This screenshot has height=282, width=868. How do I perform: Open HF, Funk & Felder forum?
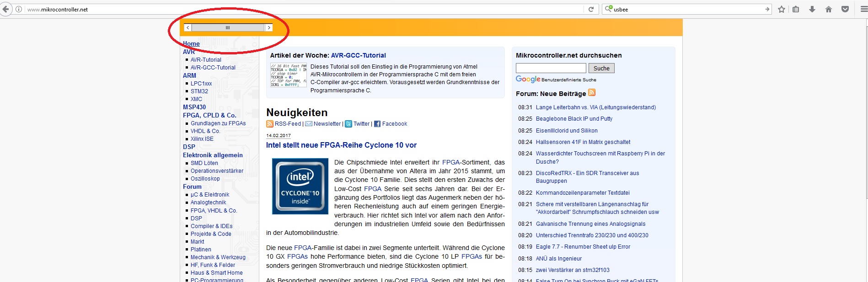coord(213,265)
